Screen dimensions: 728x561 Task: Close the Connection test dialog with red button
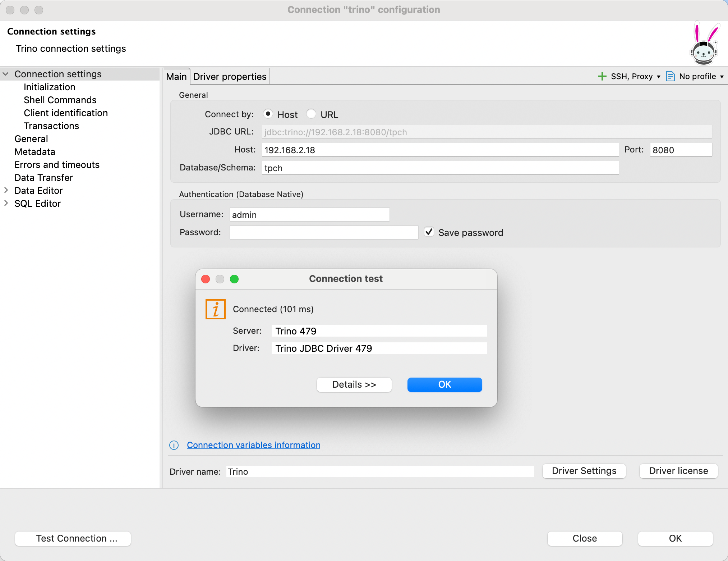(206, 279)
